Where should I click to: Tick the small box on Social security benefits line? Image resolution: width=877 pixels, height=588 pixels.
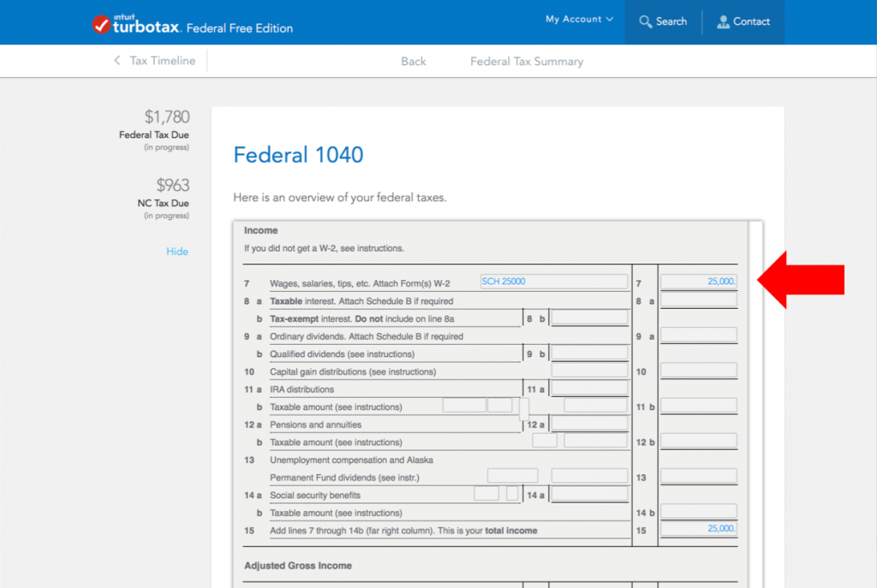(x=512, y=494)
